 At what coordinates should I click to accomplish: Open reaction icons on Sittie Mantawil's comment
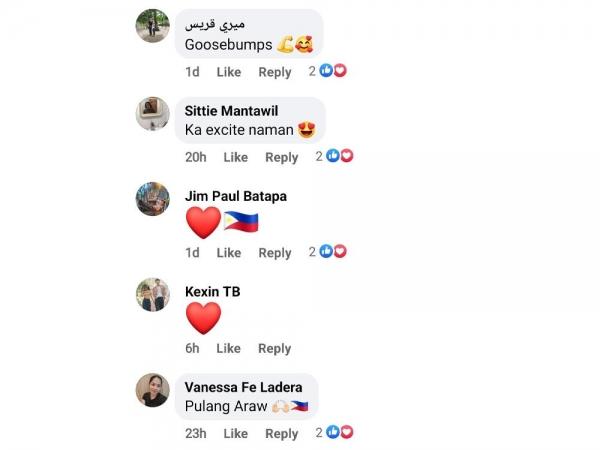pyautogui.click(x=335, y=156)
